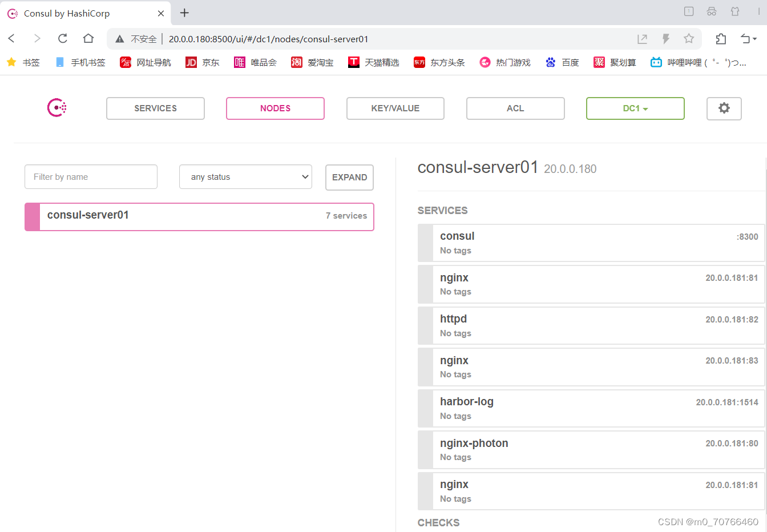Click the 7 services count label

(x=346, y=216)
